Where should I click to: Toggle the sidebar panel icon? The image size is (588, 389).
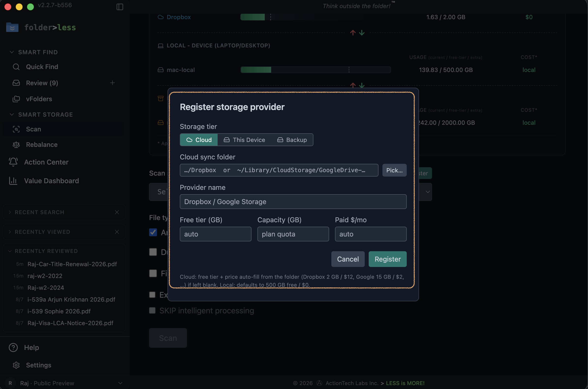tap(120, 7)
